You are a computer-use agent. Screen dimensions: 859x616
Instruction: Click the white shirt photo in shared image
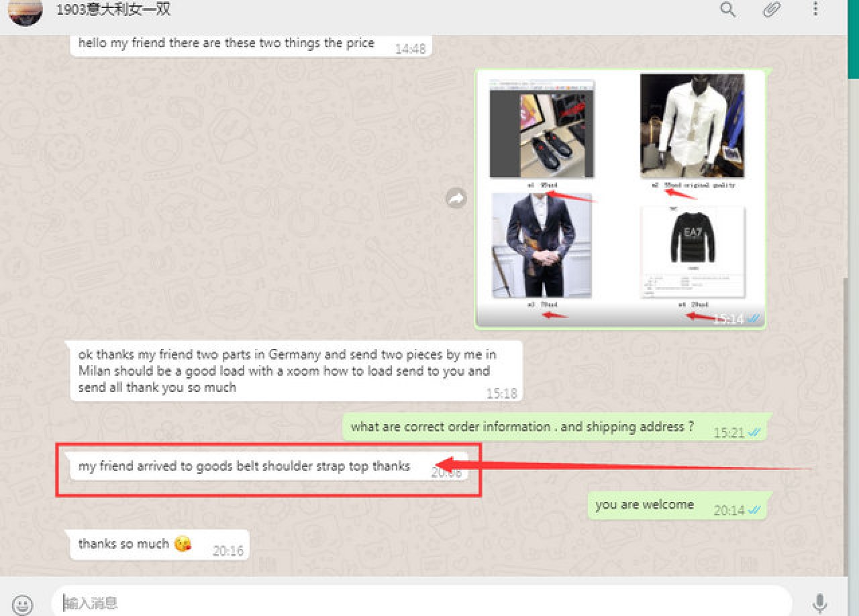click(x=692, y=125)
